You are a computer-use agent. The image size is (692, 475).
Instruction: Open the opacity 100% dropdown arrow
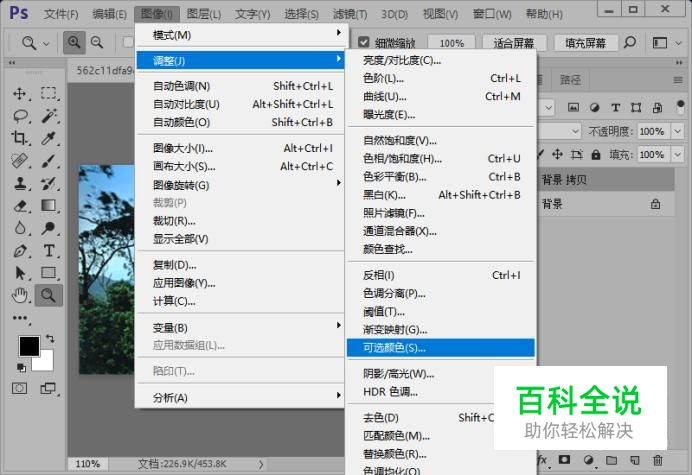pyautogui.click(x=677, y=131)
